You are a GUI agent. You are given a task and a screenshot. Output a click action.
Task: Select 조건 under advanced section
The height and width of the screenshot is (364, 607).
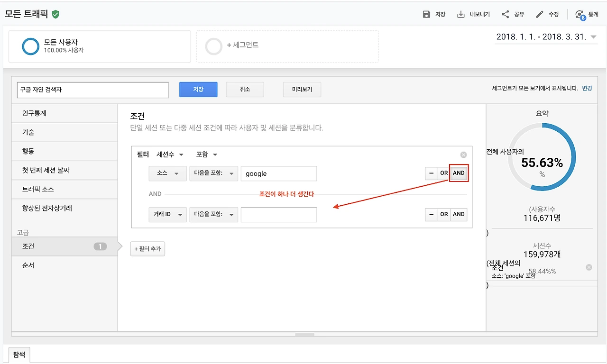(x=64, y=246)
